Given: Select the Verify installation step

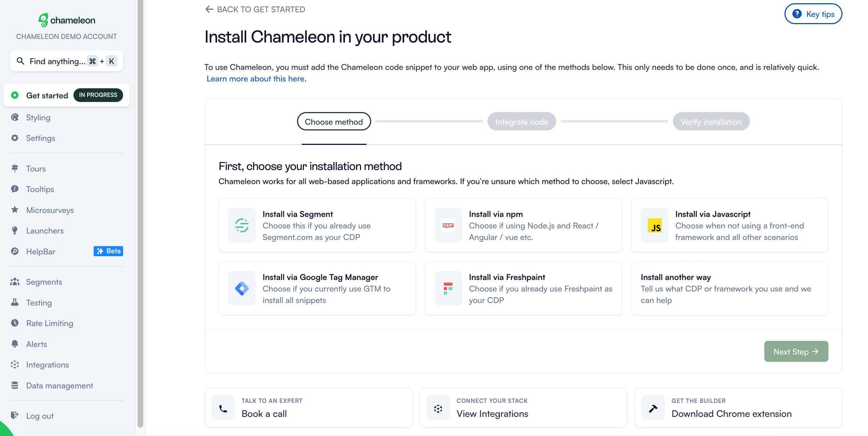Looking at the screenshot, I should pos(711,121).
